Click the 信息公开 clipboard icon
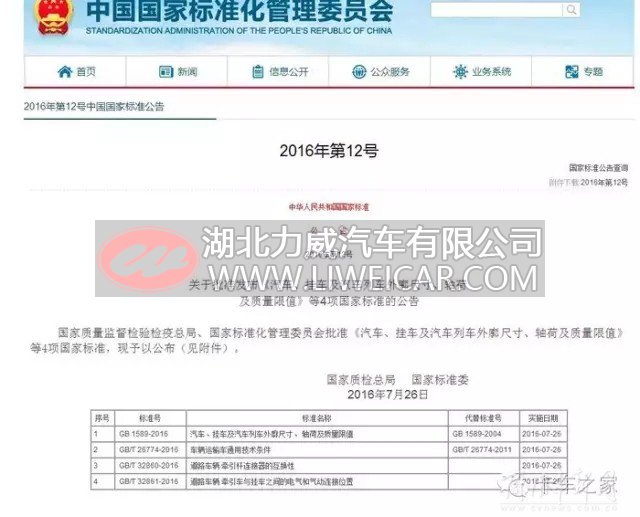The height and width of the screenshot is (517, 640). pos(258,72)
